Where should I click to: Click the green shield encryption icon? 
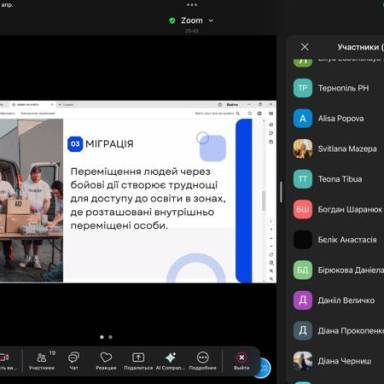pyautogui.click(x=172, y=21)
